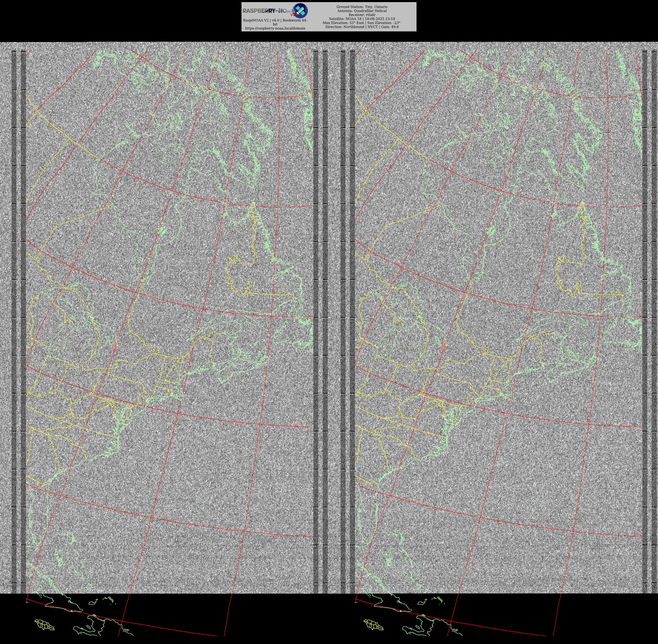Click the Puerto Rico outline in right image

pos(373,625)
